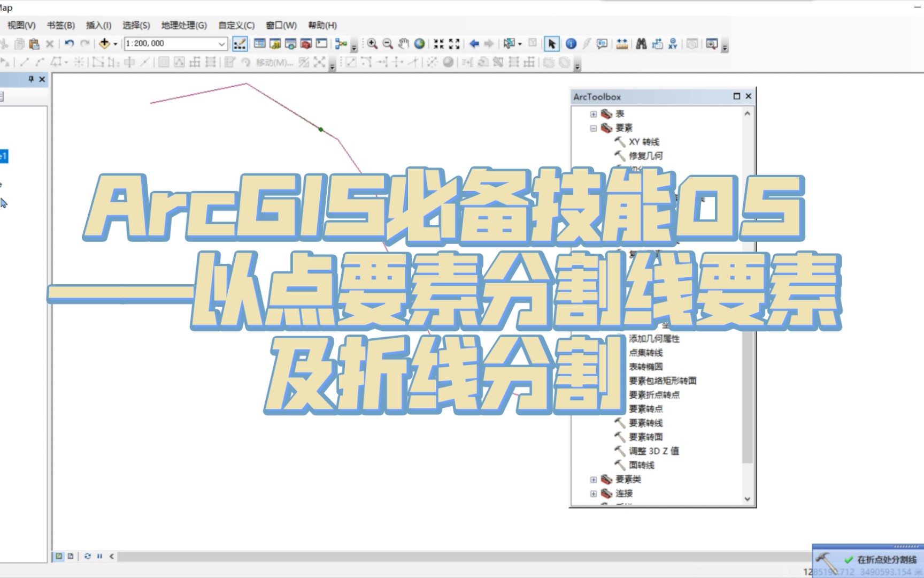Expand the 表 node in ArcToolbox
Viewport: 924px width, 578px height.
pyautogui.click(x=594, y=114)
